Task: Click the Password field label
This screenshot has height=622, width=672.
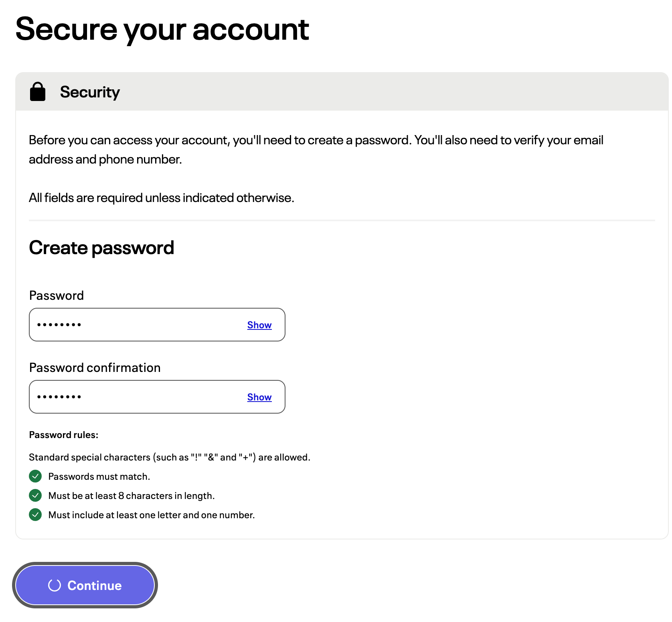Action: (57, 295)
